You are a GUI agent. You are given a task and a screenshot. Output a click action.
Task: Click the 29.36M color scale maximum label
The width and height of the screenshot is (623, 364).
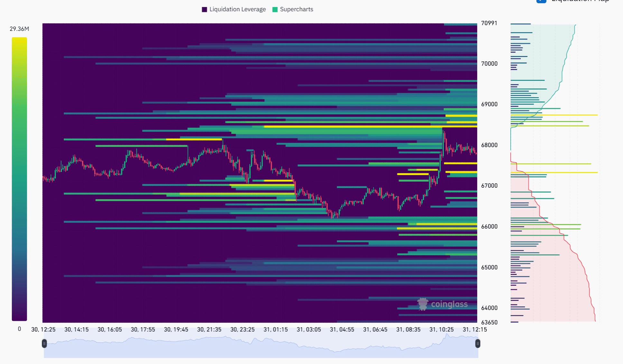click(19, 29)
